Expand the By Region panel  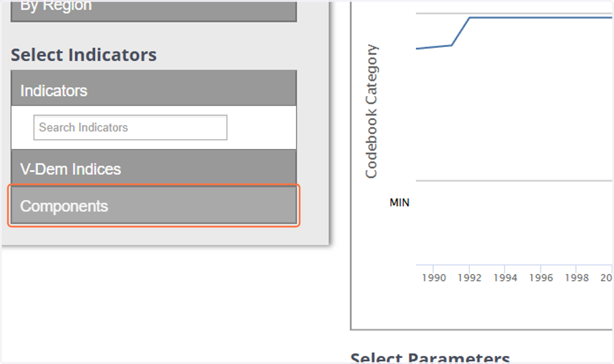click(x=153, y=10)
